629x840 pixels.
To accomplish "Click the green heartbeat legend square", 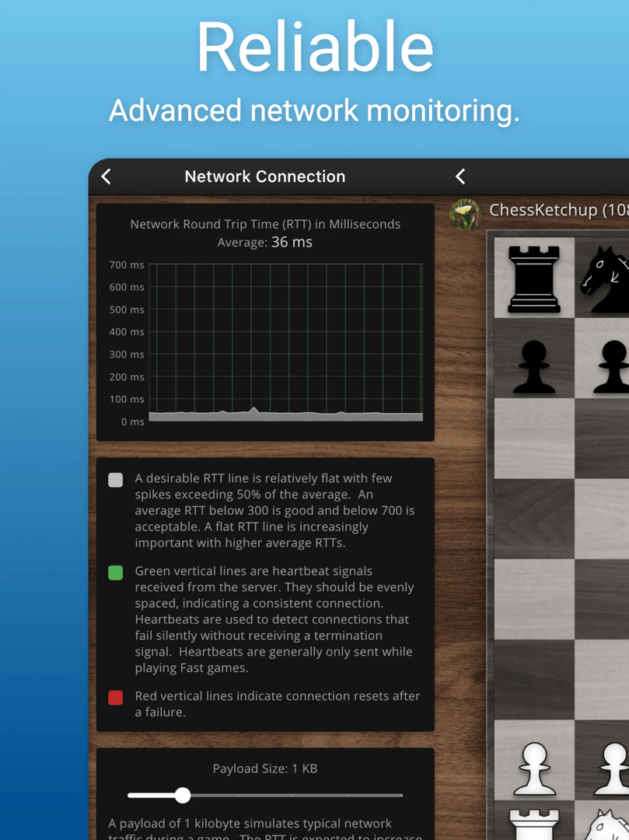I will [115, 573].
